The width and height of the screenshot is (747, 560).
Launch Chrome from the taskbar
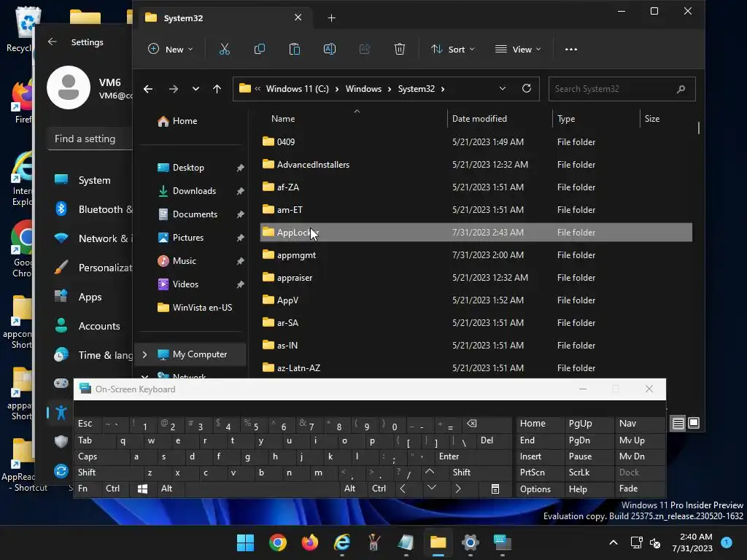tap(278, 542)
